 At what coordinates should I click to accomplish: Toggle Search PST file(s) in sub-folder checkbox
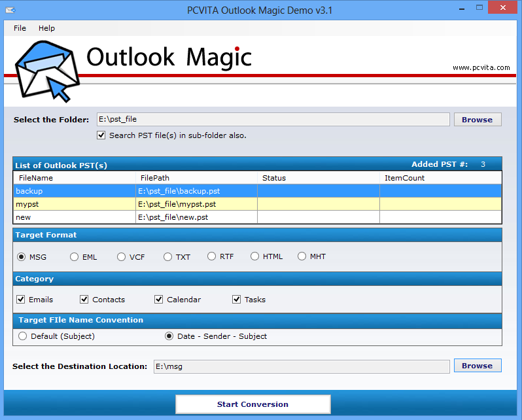pyautogui.click(x=101, y=135)
